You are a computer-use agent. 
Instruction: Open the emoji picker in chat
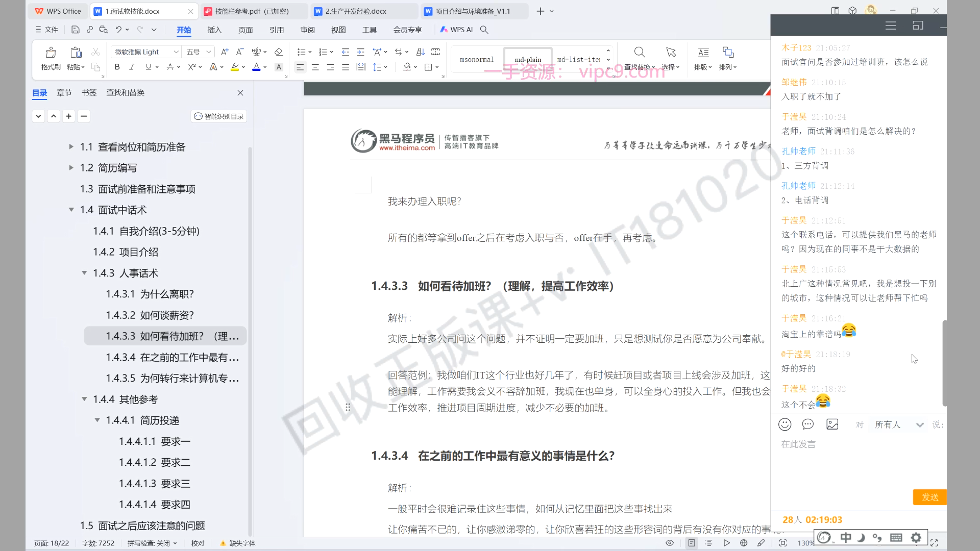785,424
